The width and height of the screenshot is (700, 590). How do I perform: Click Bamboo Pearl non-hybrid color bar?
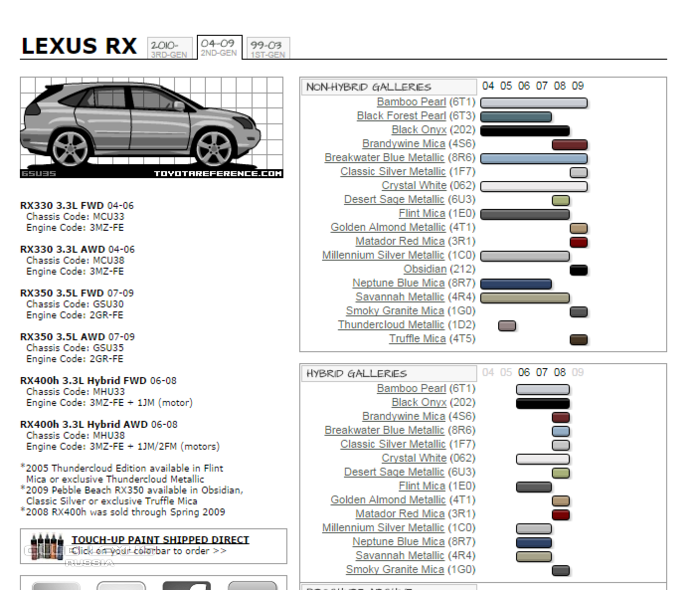point(534,103)
